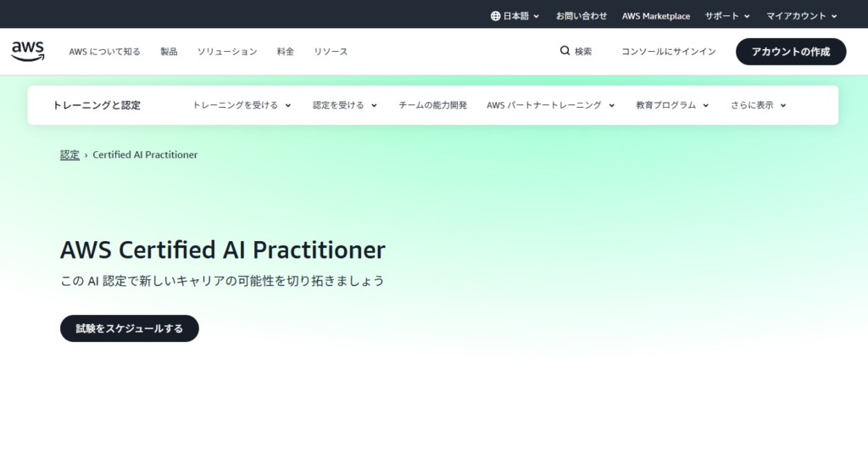Open the AWS について知る menu
The height and width of the screenshot is (465, 868).
(105, 52)
